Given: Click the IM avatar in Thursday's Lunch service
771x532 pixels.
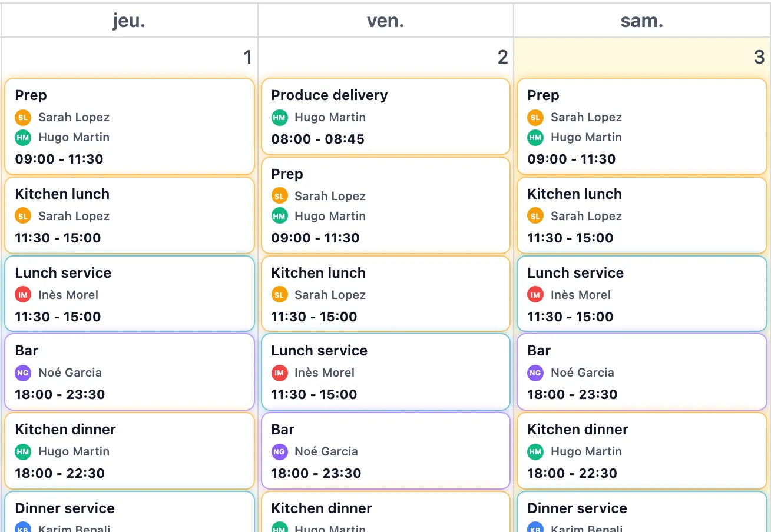Looking at the screenshot, I should (x=23, y=295).
